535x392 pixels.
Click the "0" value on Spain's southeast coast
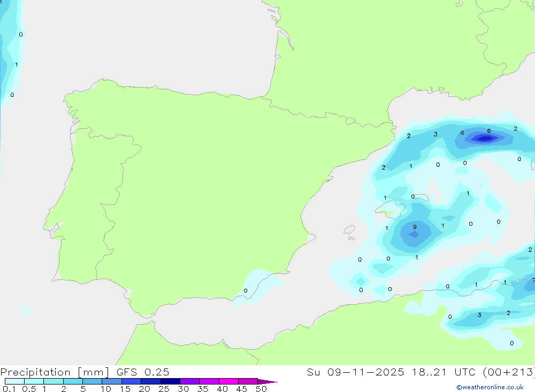[x=246, y=291]
